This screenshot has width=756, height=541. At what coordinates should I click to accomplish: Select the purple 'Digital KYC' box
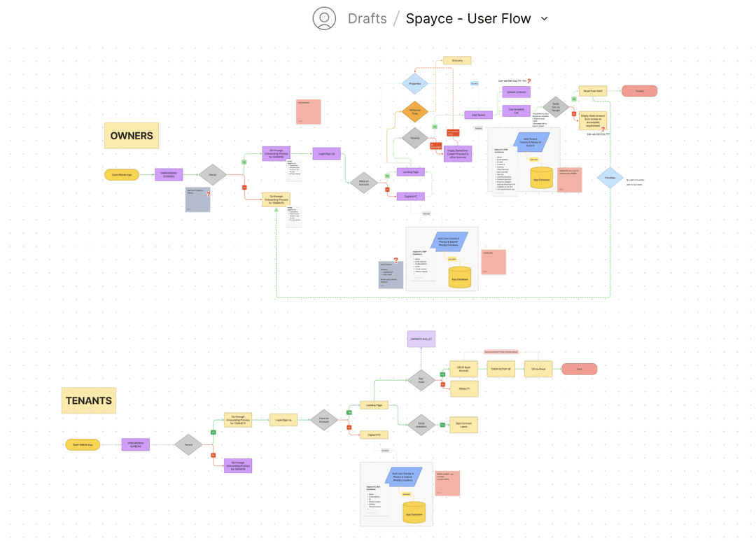coord(411,196)
